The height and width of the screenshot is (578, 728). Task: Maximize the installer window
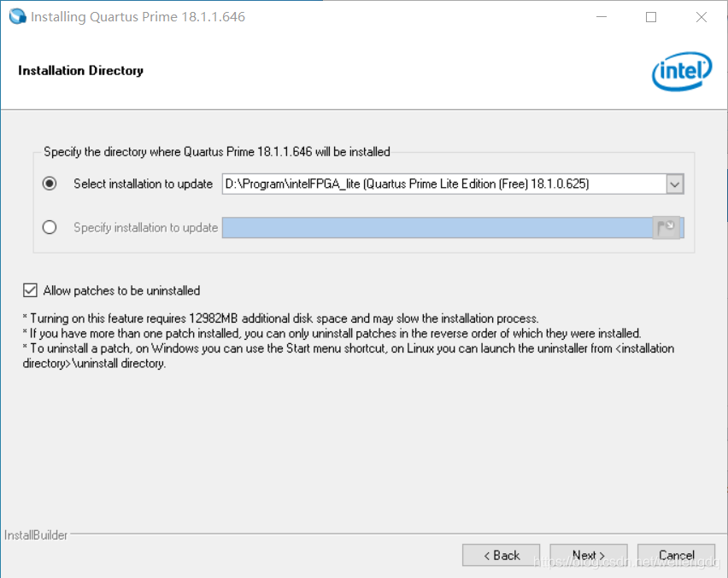click(651, 17)
